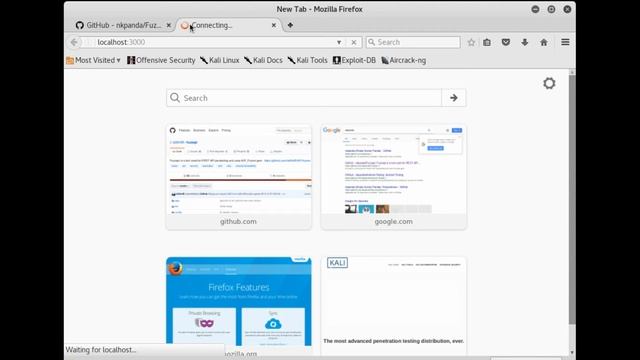Image resolution: width=640 pixels, height=360 pixels.
Task: Close the Connecting tab
Action: (274, 25)
